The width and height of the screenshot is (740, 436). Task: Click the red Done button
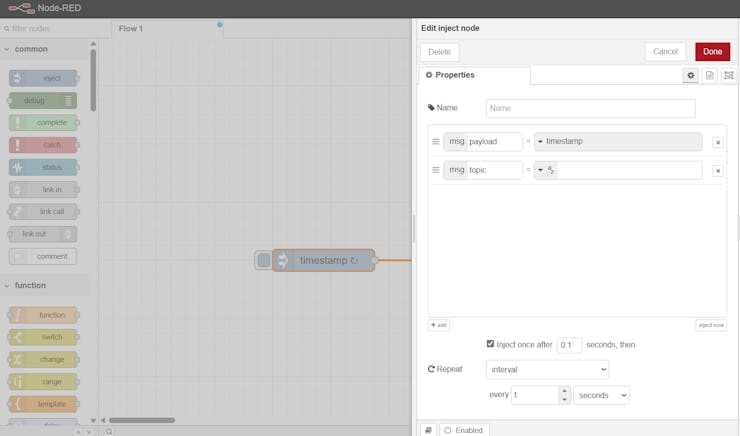(x=712, y=52)
